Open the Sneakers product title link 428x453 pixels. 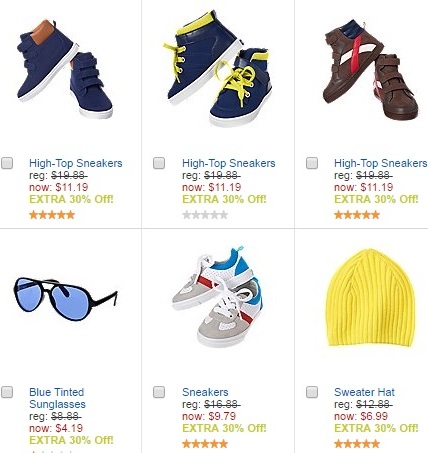pyautogui.click(x=205, y=392)
